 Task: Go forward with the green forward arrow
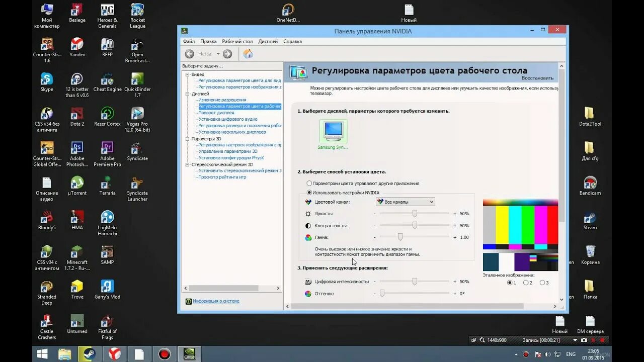(227, 54)
